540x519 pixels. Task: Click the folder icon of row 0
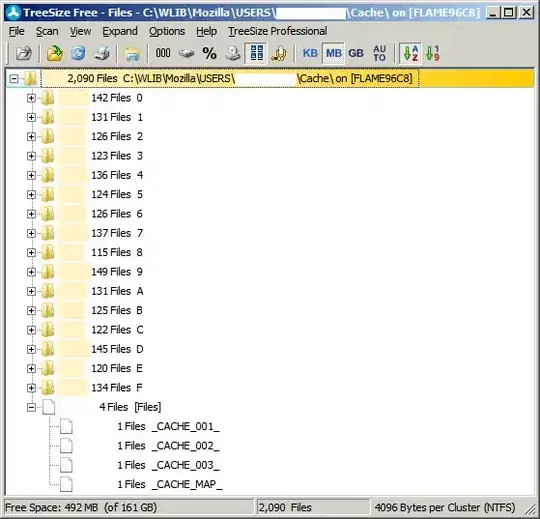click(x=48, y=98)
